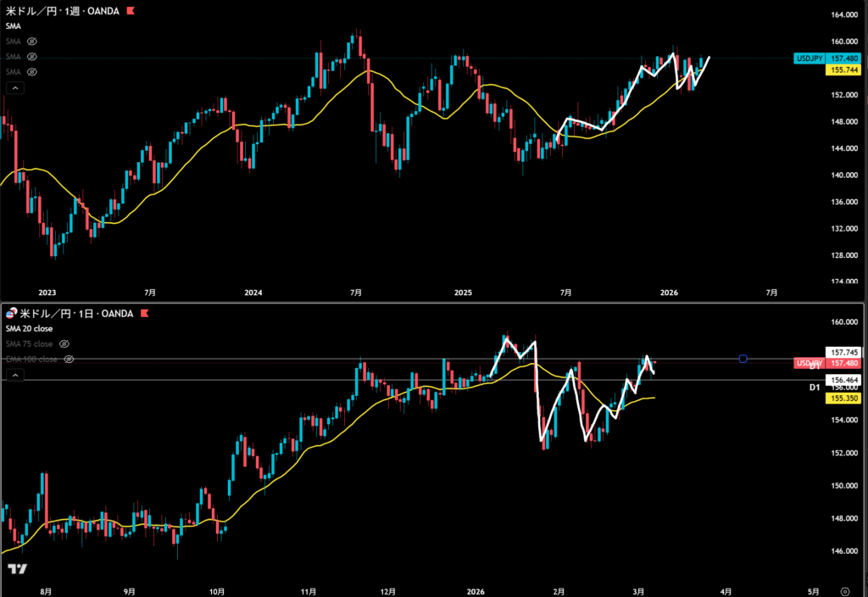Viewport: 868px width, 597px height.
Task: Toggle visibility of SMA 75 close indicator
Action: click(x=64, y=343)
